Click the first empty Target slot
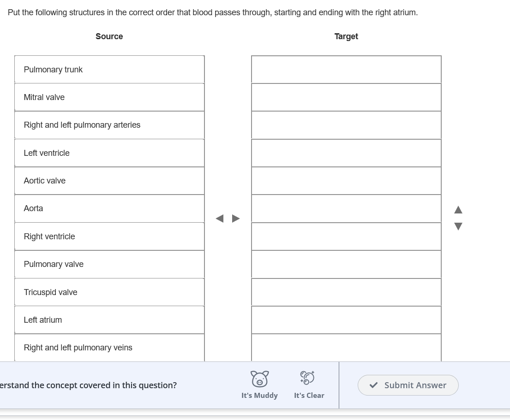510x420 pixels. [346, 70]
